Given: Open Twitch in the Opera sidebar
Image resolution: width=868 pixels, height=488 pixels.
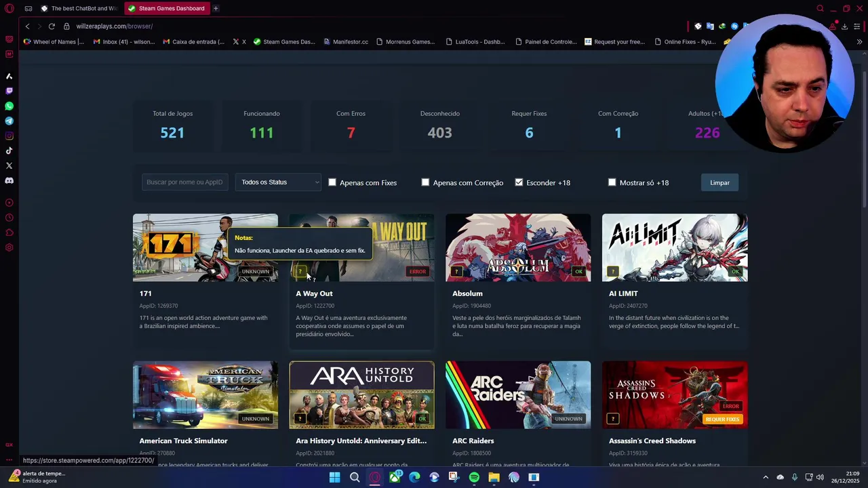Looking at the screenshot, I should pyautogui.click(x=9, y=91).
